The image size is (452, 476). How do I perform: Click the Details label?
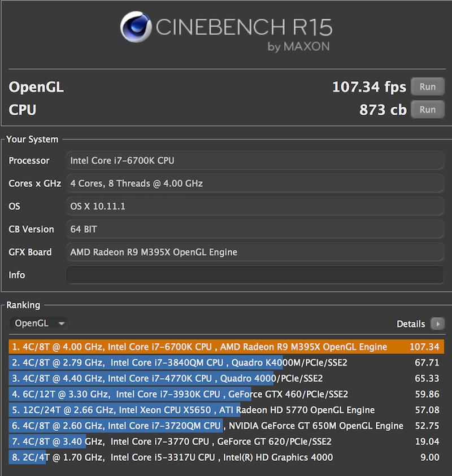tap(411, 324)
